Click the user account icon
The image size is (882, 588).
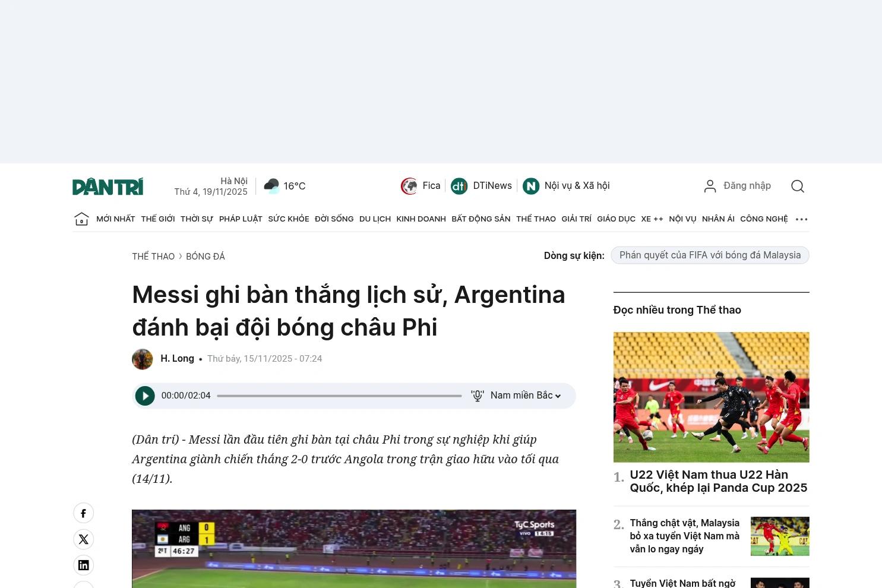(710, 186)
